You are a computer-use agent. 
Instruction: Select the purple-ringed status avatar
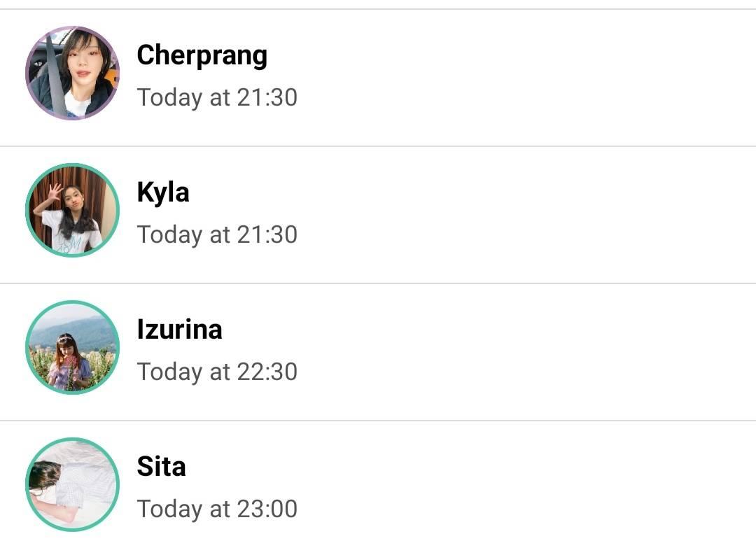coord(72,73)
